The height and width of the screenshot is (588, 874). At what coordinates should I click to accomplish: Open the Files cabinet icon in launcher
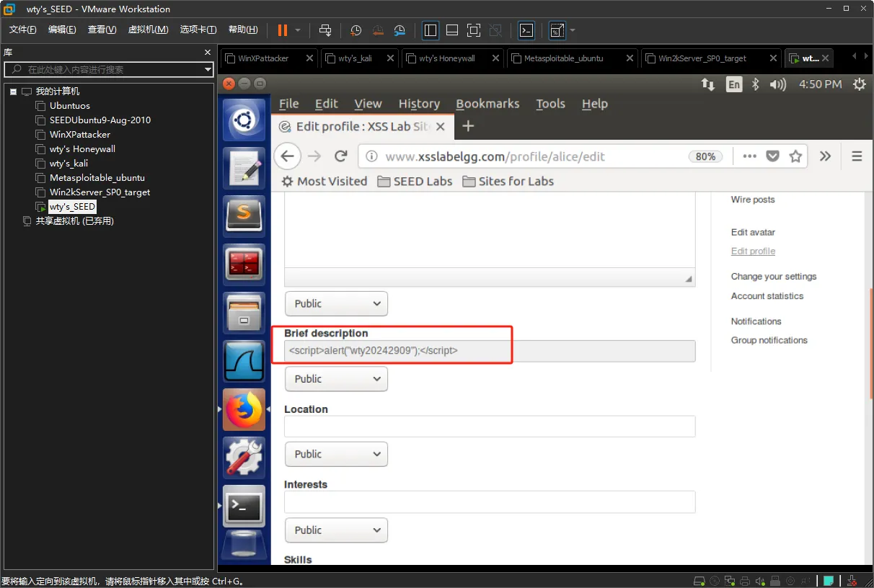[244, 312]
